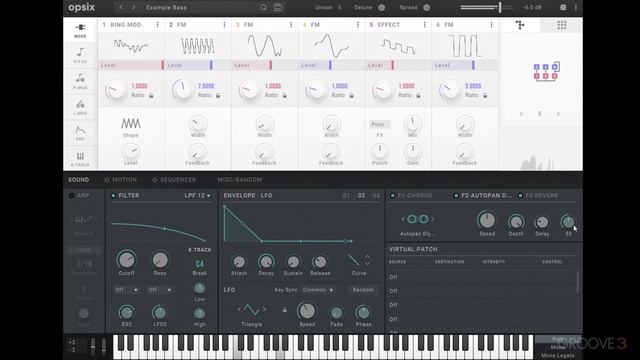Open operator 5 Effect options menu

pyautogui.click(x=424, y=25)
